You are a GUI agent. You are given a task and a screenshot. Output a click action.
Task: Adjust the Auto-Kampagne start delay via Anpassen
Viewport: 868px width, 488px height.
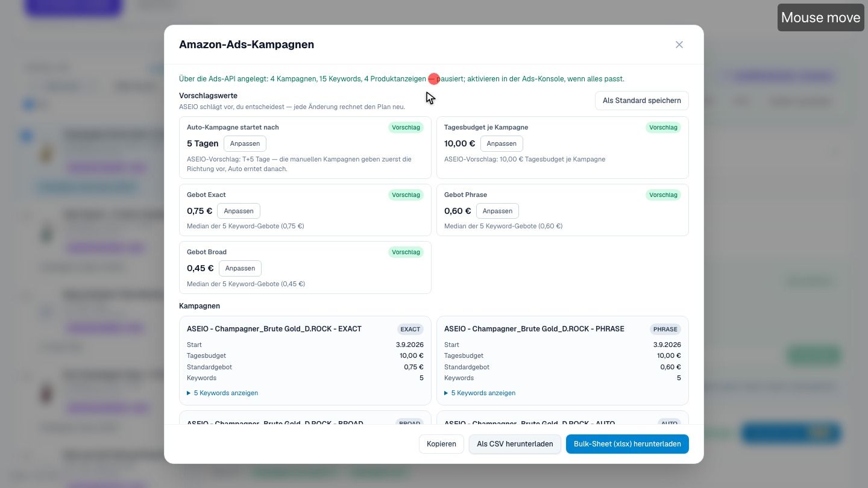coord(245,143)
